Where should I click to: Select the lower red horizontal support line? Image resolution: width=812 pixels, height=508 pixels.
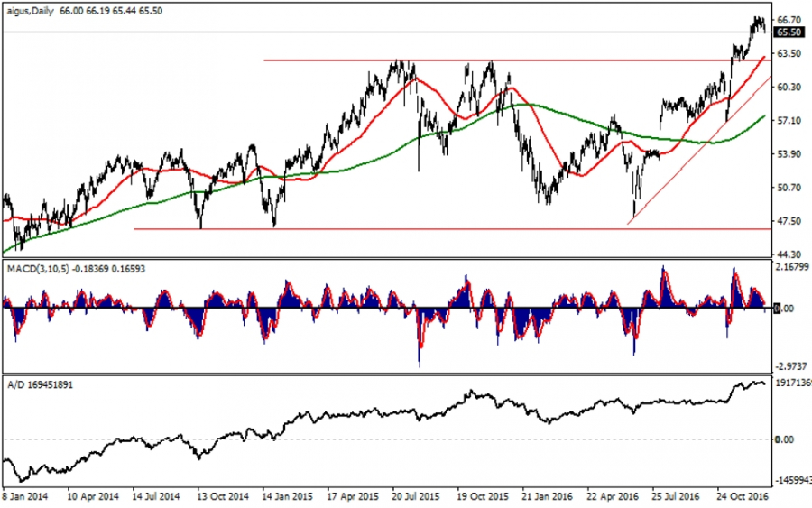[361, 229]
